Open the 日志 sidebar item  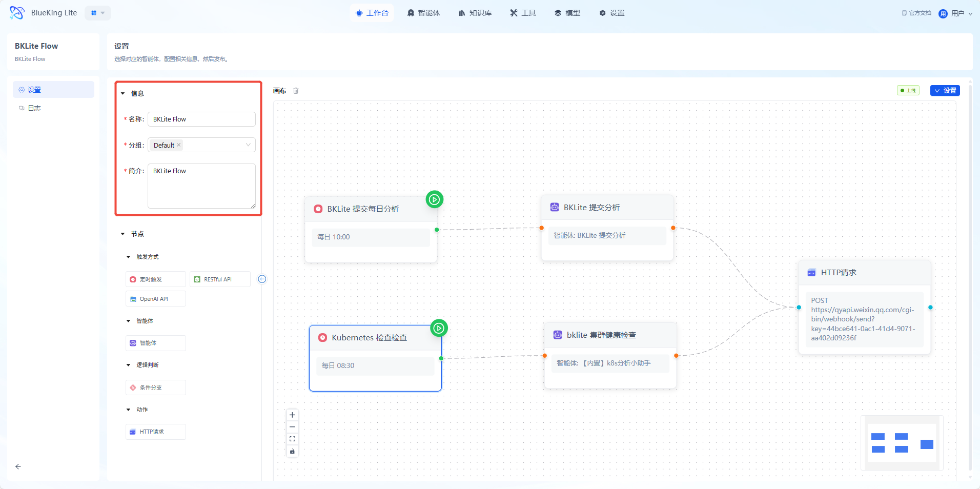click(34, 108)
